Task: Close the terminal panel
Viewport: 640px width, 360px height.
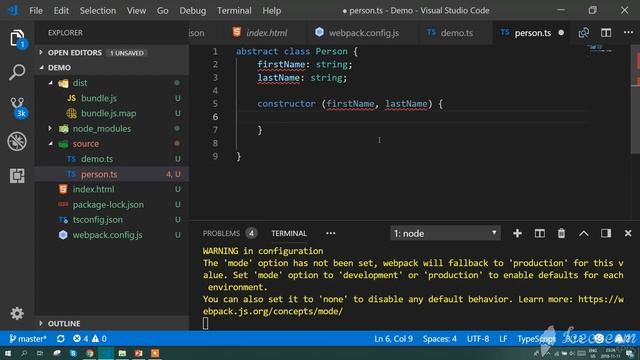Action: pyautogui.click(x=628, y=233)
